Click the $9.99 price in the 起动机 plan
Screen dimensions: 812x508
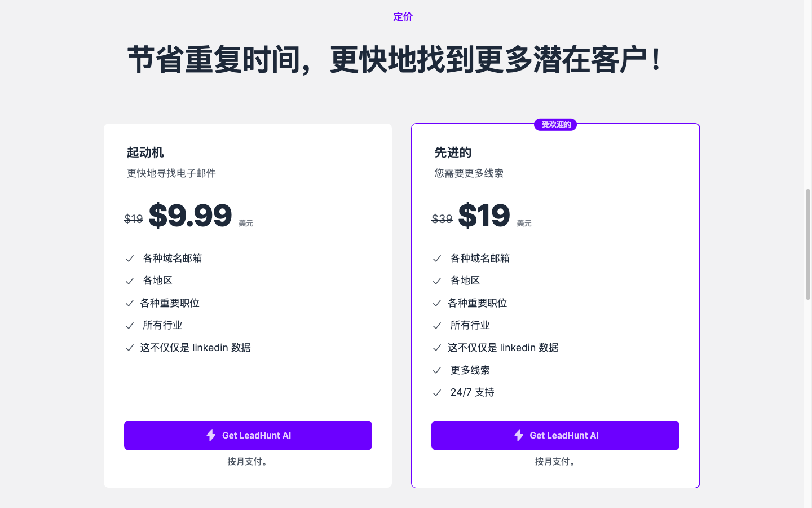(x=190, y=215)
